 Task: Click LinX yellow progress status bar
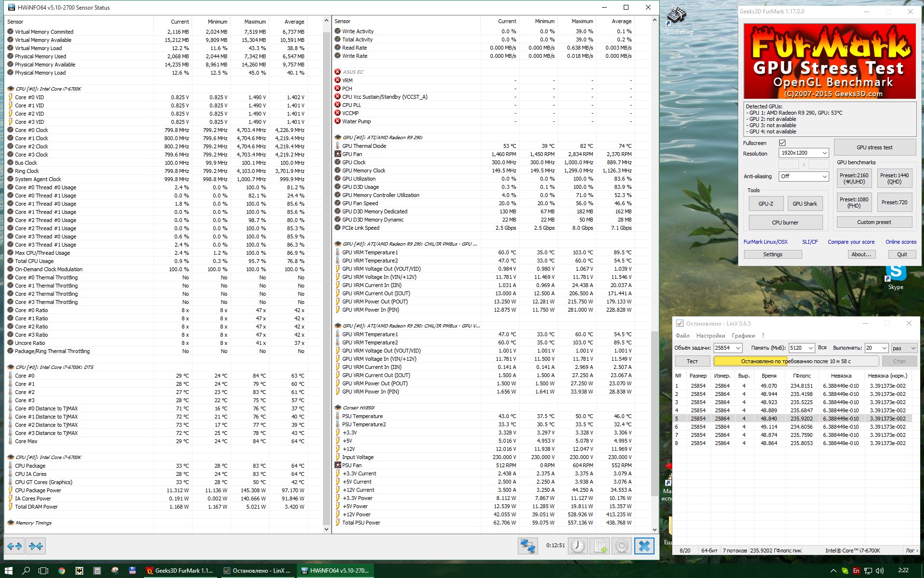(796, 361)
